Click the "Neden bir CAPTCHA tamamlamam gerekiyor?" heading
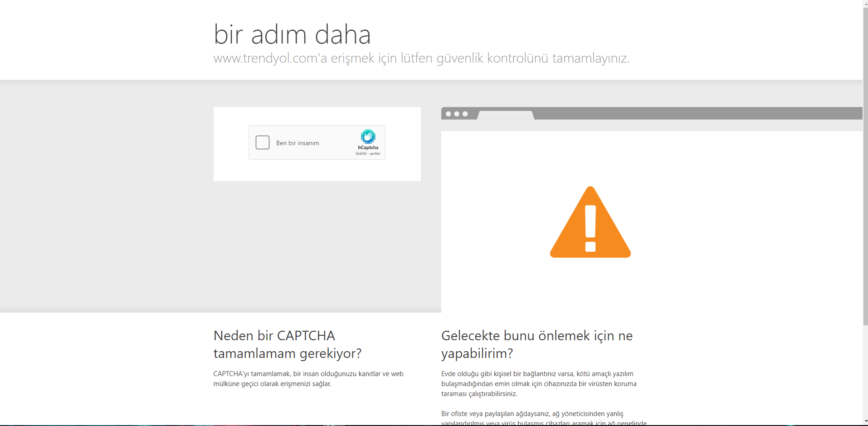This screenshot has height=426, width=868. tap(288, 344)
